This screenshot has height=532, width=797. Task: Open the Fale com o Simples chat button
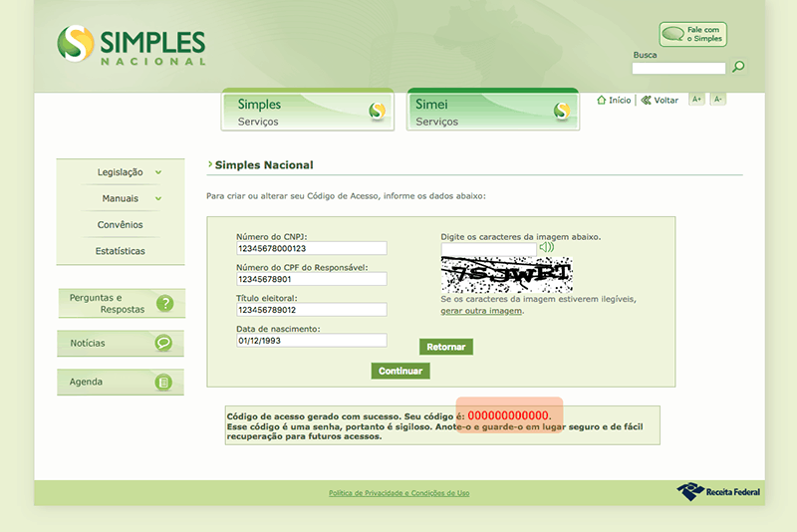pos(692,34)
